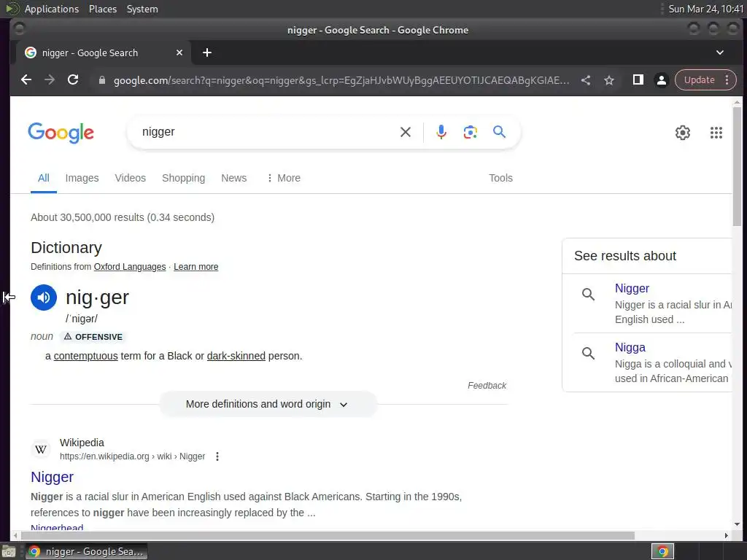
Task: Click the Wikipedia favicon in results
Action: coord(41,449)
